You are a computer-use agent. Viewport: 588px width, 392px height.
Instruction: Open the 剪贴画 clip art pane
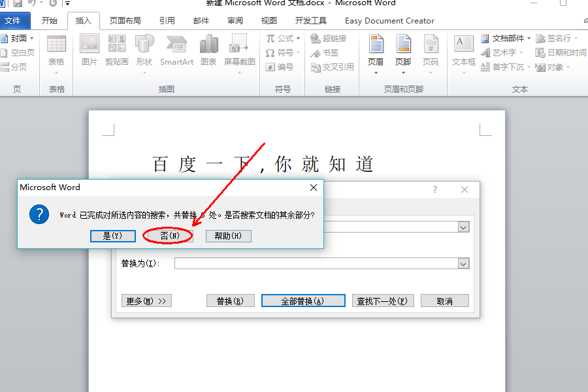pos(117,50)
